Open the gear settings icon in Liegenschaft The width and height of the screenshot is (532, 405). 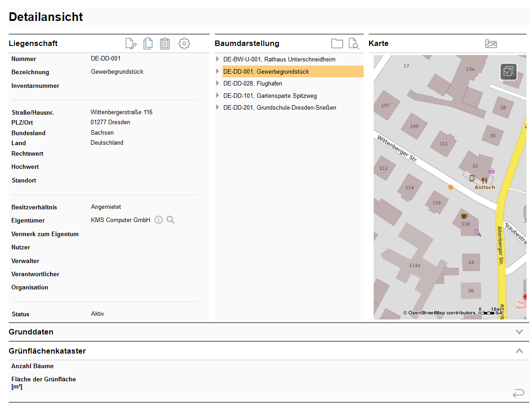(x=184, y=44)
